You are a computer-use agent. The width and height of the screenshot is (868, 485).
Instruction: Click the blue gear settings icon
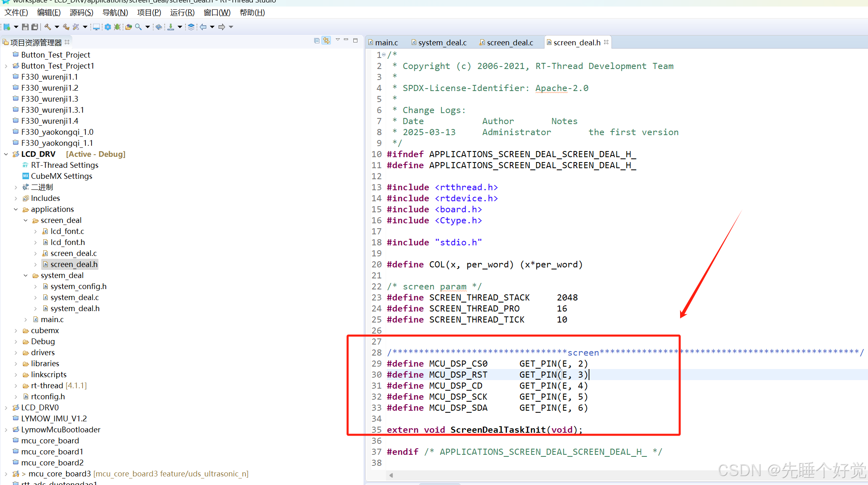click(107, 27)
